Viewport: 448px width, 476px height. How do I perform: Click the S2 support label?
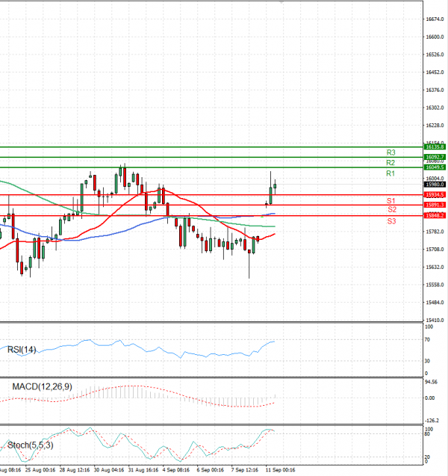click(x=392, y=209)
